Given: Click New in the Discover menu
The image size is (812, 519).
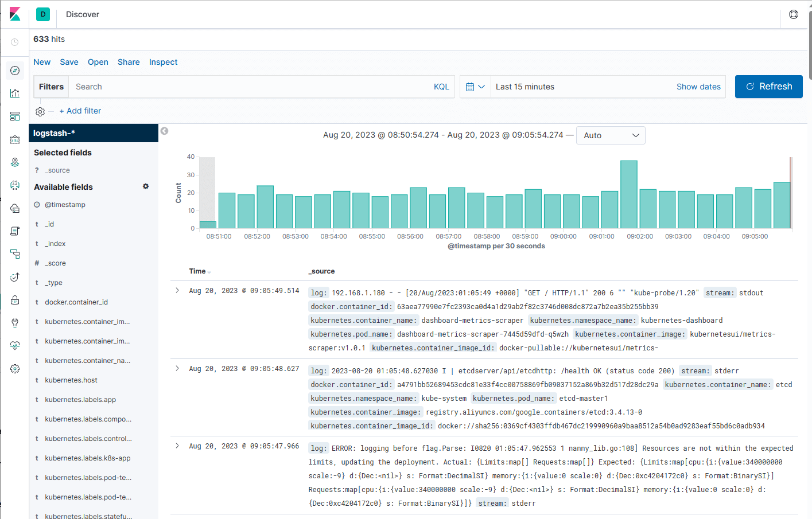Looking at the screenshot, I should click(42, 62).
